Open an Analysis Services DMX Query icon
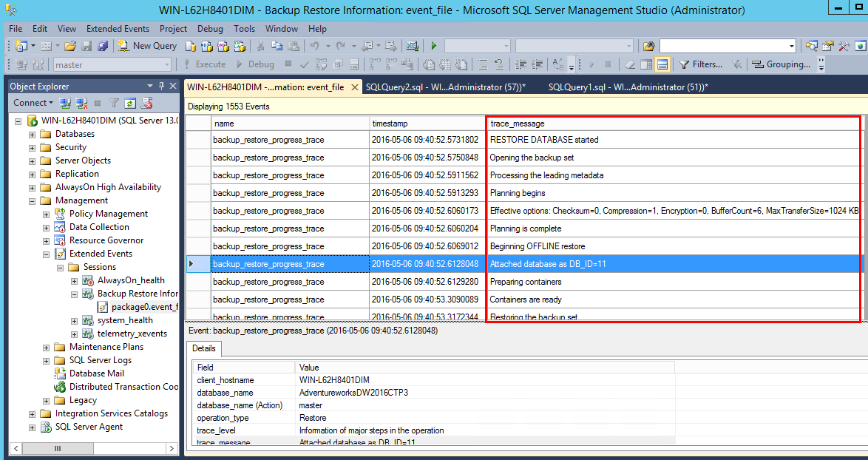This screenshot has height=460, width=868. (x=223, y=46)
